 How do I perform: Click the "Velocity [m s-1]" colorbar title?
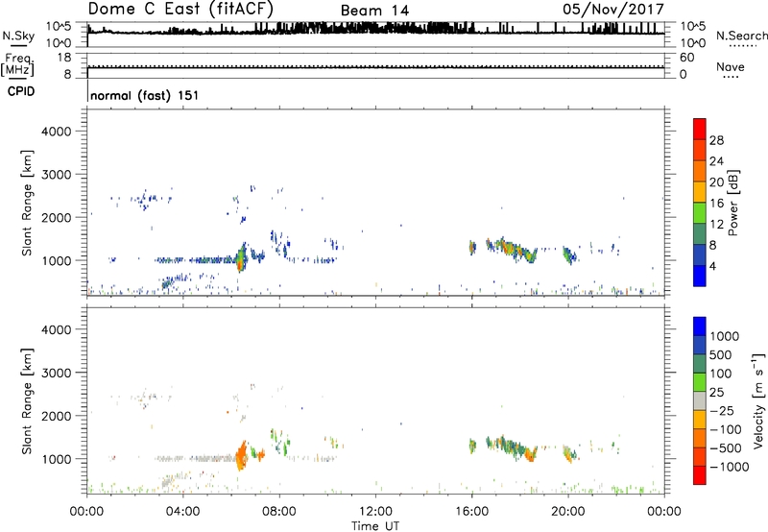(758, 401)
